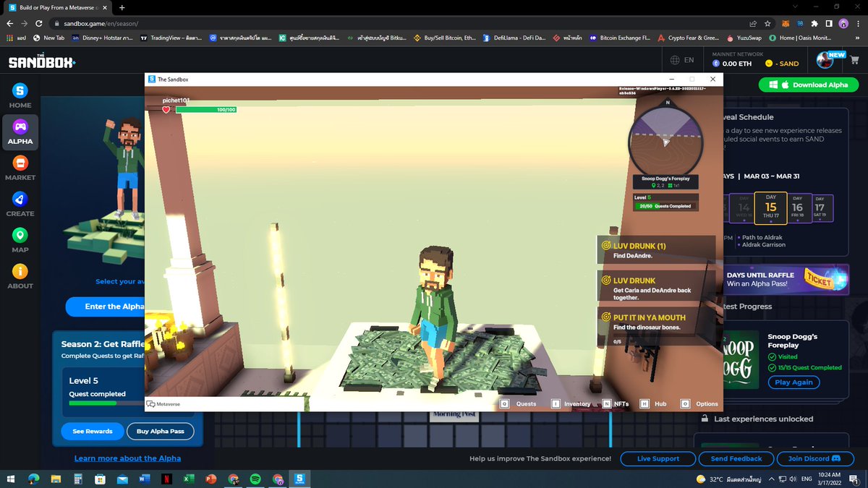Click the SAND balance display
868x488 pixels.
[x=782, y=64]
